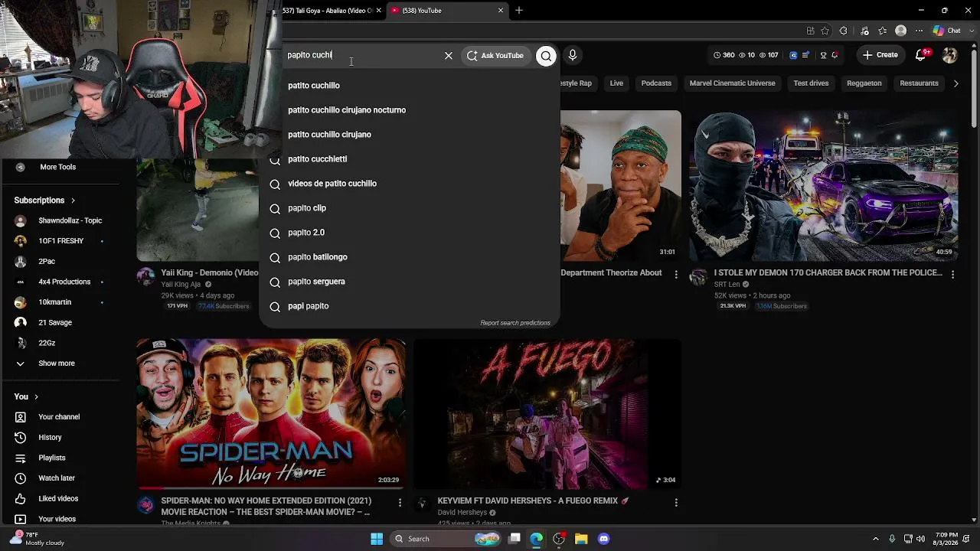Click Report search predictions link
This screenshot has width=980, height=551.
pos(515,323)
